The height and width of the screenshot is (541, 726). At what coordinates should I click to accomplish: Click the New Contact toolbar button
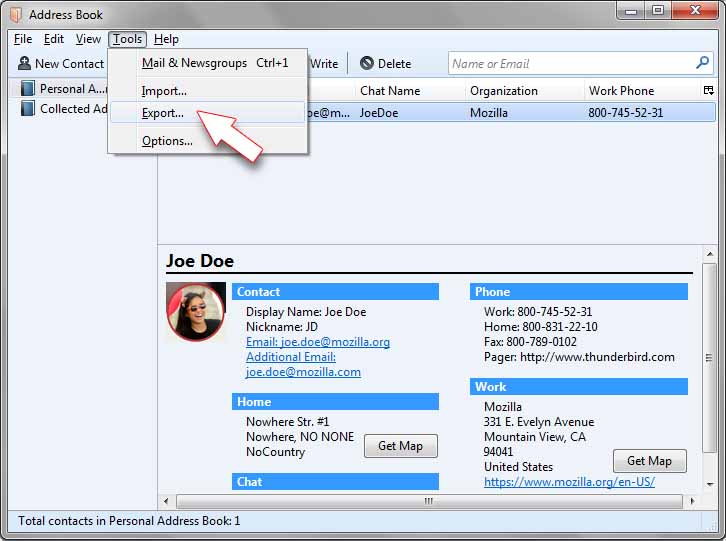click(61, 63)
